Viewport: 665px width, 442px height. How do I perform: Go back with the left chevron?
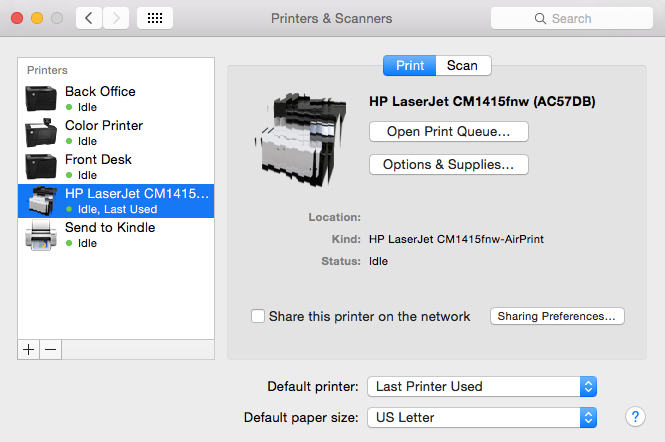89,18
